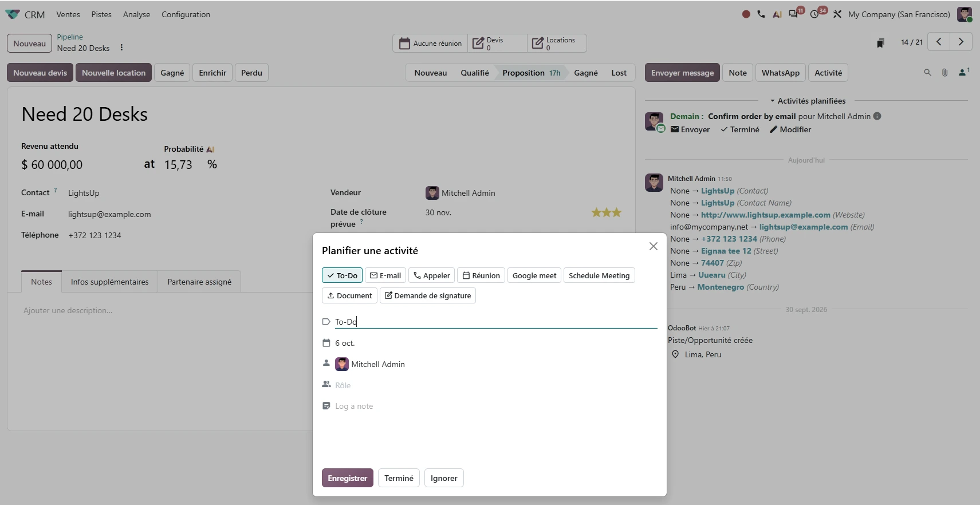Open the conversations icon with badge 11
The height and width of the screenshot is (505, 980).
(x=794, y=14)
